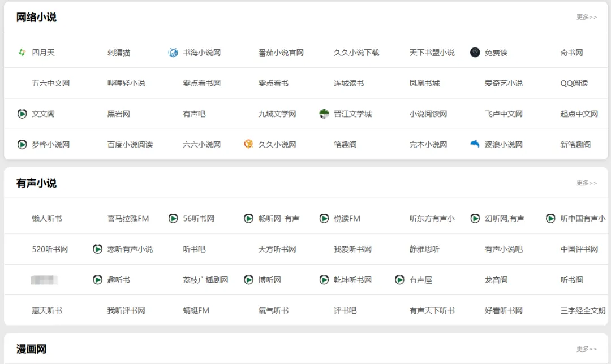
Task: Open 更多 in 网络小说 section
Action: point(587,17)
